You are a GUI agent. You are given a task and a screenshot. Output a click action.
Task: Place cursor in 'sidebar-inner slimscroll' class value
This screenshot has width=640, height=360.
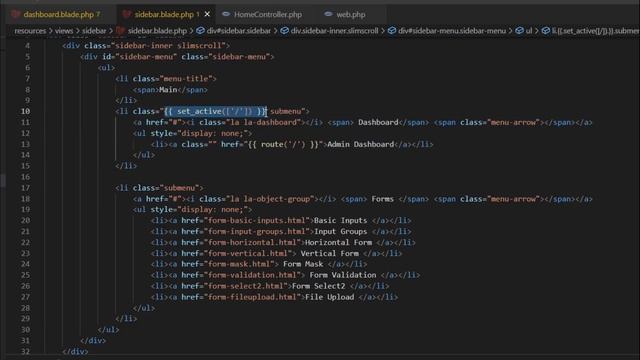click(168, 46)
